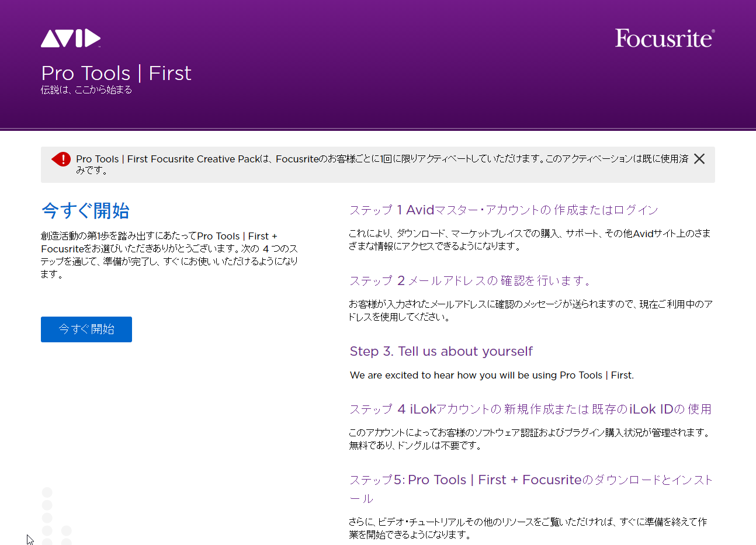The height and width of the screenshot is (545, 756).
Task: Click the activation already used error message
Action: (x=382, y=164)
